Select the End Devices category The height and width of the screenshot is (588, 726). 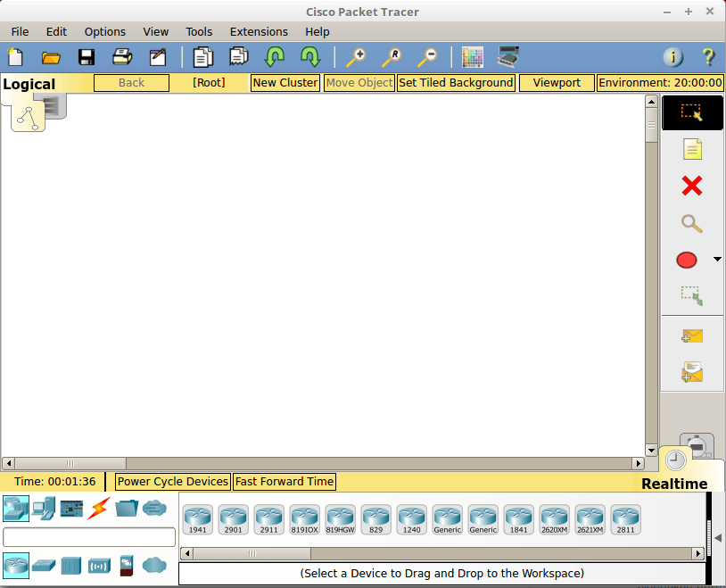tap(42, 508)
